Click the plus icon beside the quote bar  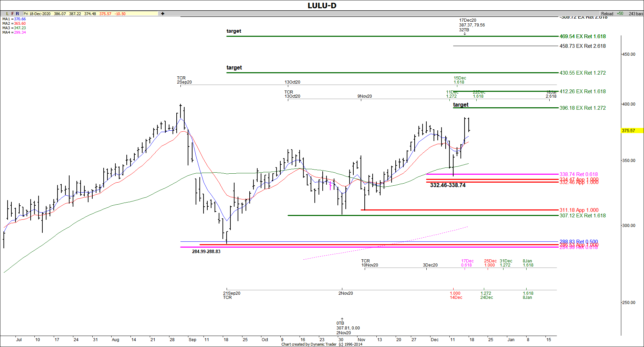[163, 14]
